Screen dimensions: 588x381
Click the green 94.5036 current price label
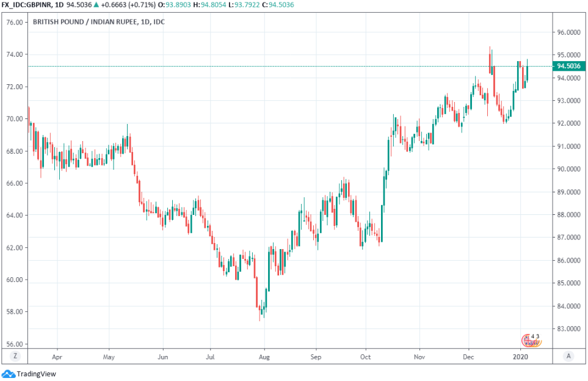(568, 66)
